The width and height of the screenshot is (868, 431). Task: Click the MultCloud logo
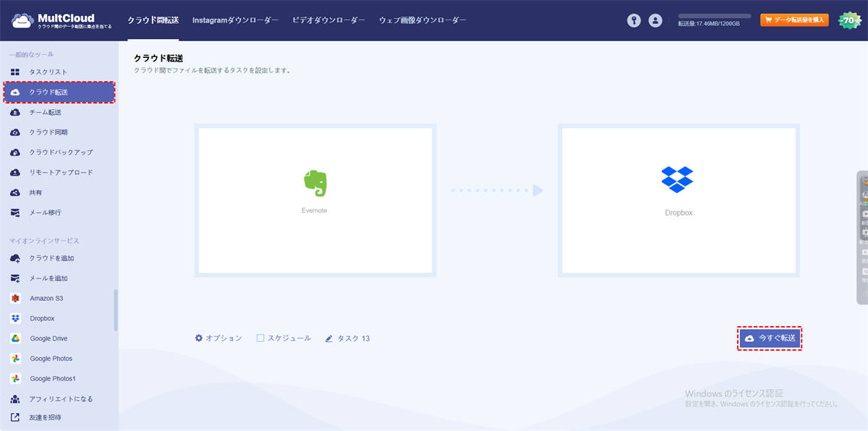(x=61, y=20)
